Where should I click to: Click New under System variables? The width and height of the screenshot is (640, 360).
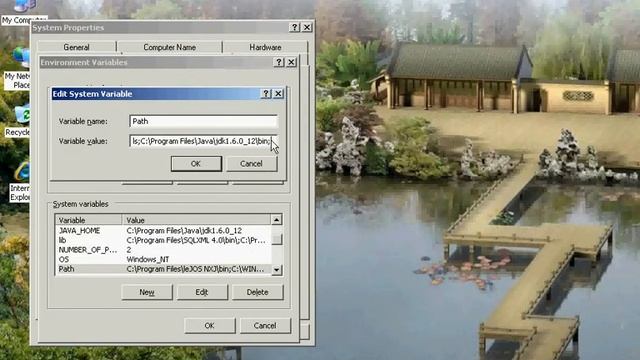(147, 292)
